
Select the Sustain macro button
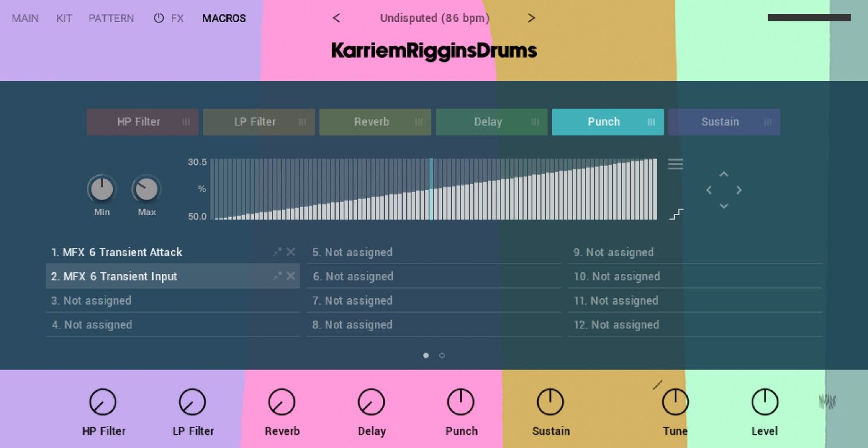point(720,122)
